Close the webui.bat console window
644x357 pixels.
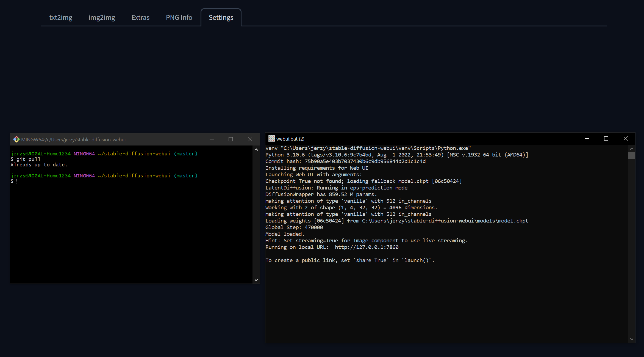pos(626,138)
